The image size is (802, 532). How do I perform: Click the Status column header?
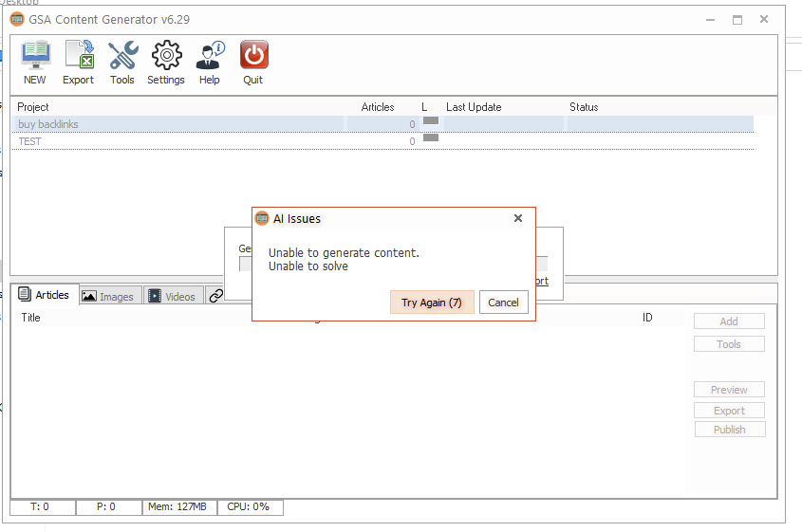click(584, 107)
